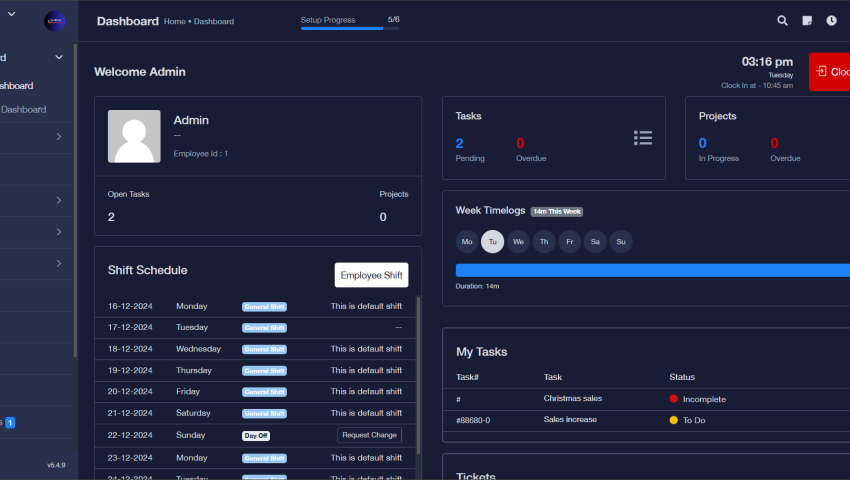The width and height of the screenshot is (850, 480).
Task: Click General Shift badge for Friday
Action: pos(265,392)
